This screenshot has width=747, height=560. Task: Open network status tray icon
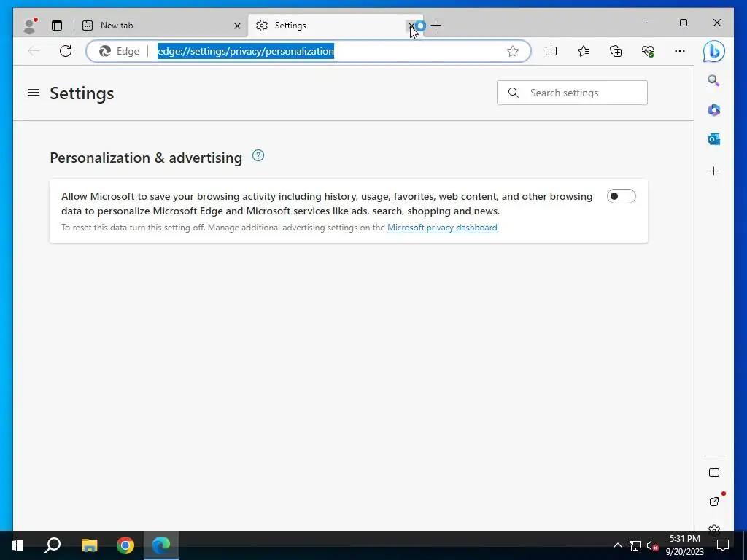tap(635, 545)
